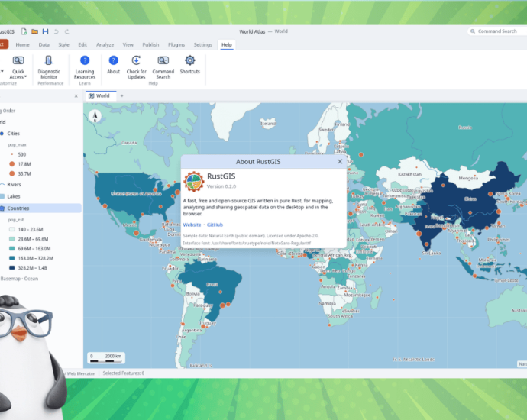527x420 pixels.
Task: Open the Settings ribbon tab
Action: pyautogui.click(x=202, y=45)
